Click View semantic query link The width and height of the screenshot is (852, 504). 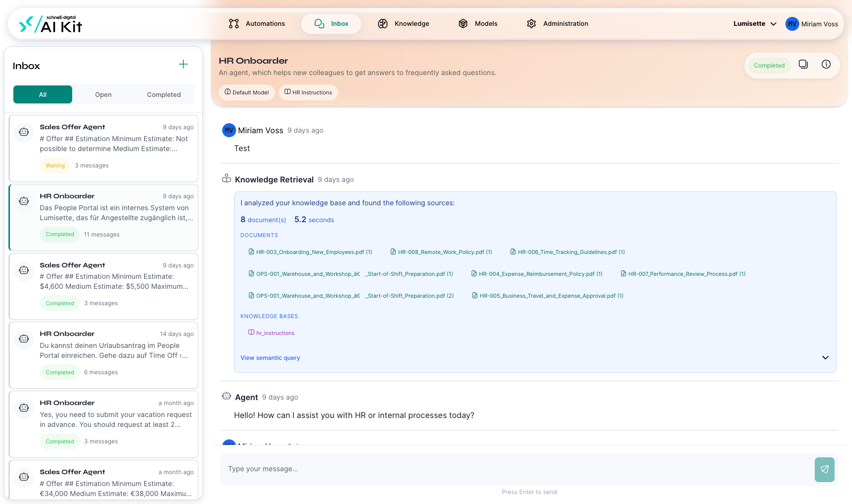(270, 358)
